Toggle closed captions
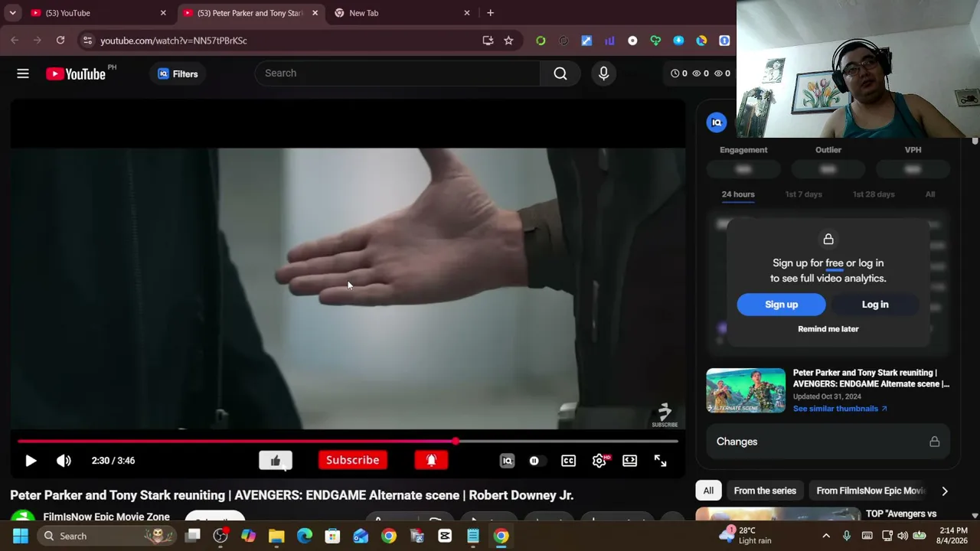This screenshot has width=980, height=551. point(568,461)
